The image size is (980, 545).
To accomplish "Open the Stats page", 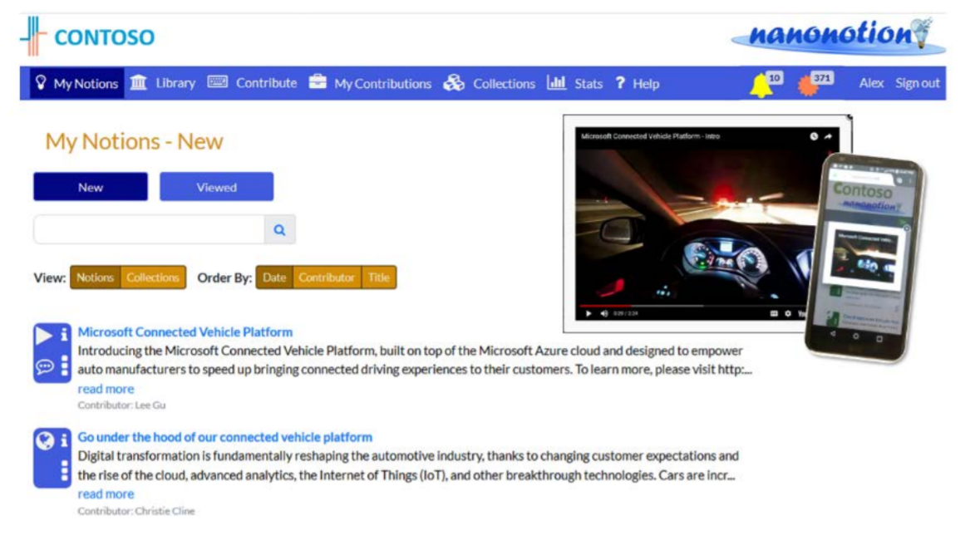I will point(574,83).
